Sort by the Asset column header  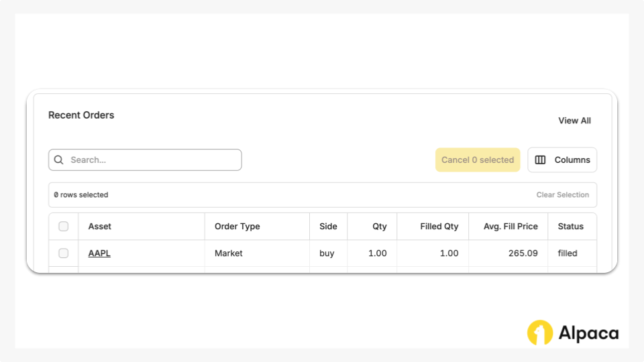100,227
